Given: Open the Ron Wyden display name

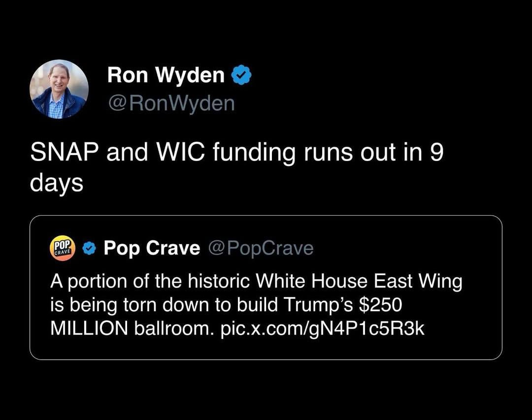Looking at the screenshot, I should [x=166, y=75].
